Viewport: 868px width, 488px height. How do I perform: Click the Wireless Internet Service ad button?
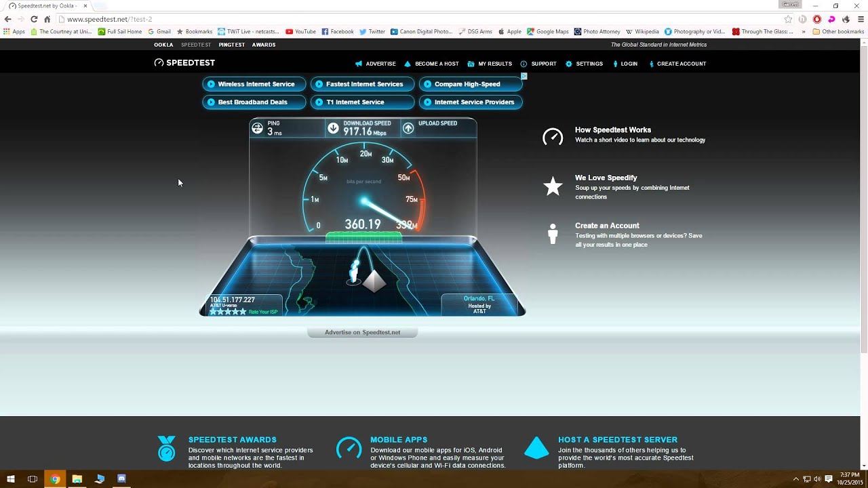click(254, 84)
